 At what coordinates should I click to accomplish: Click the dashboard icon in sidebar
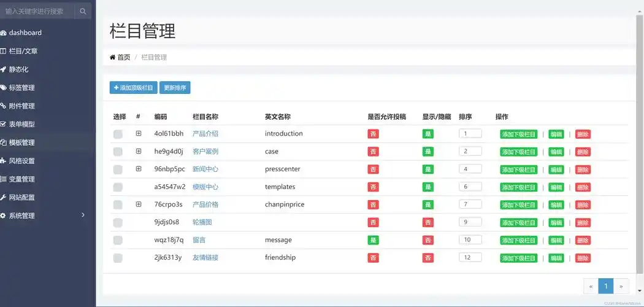pos(3,33)
